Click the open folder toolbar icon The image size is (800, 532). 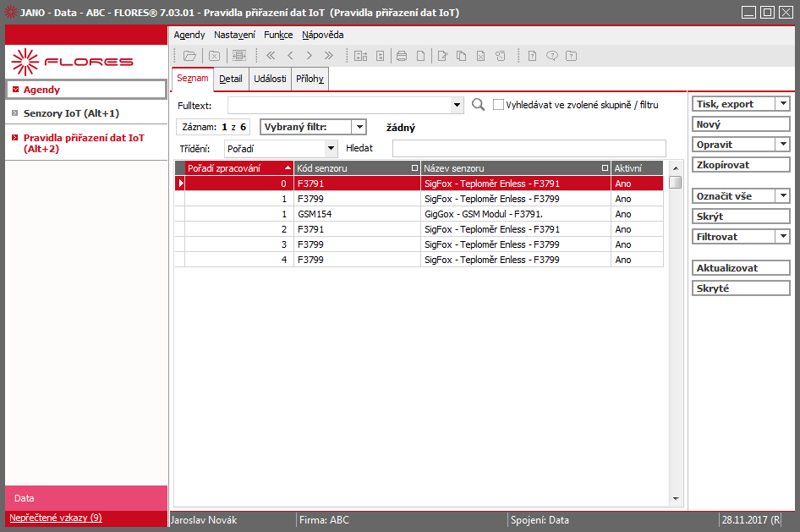[x=189, y=56]
